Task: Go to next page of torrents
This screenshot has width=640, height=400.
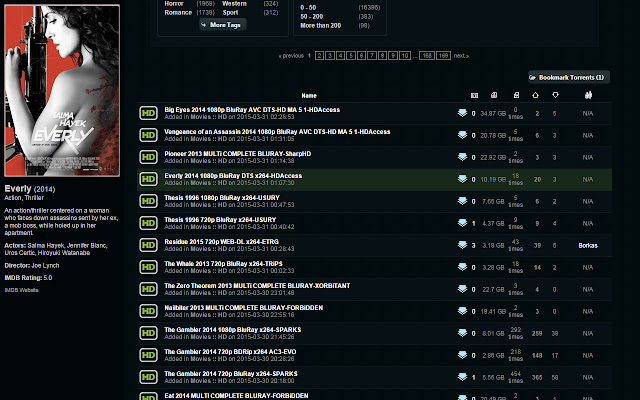Action: 461,56
